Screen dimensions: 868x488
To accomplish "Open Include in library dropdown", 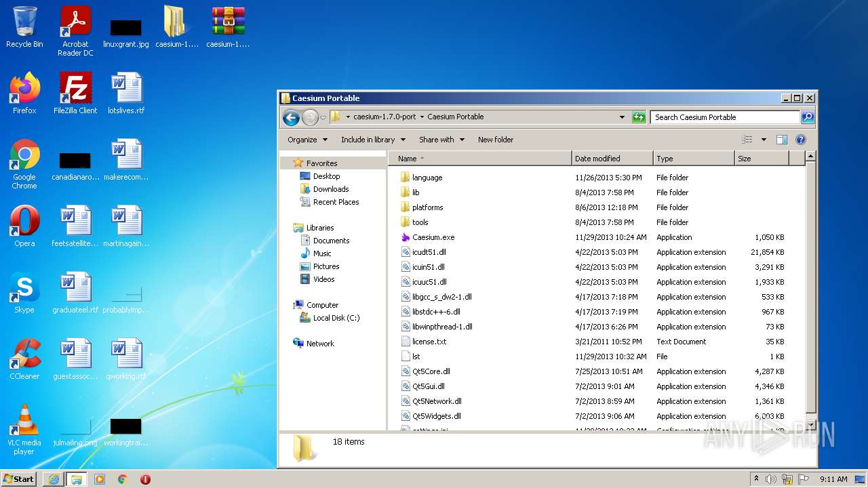I will click(373, 140).
